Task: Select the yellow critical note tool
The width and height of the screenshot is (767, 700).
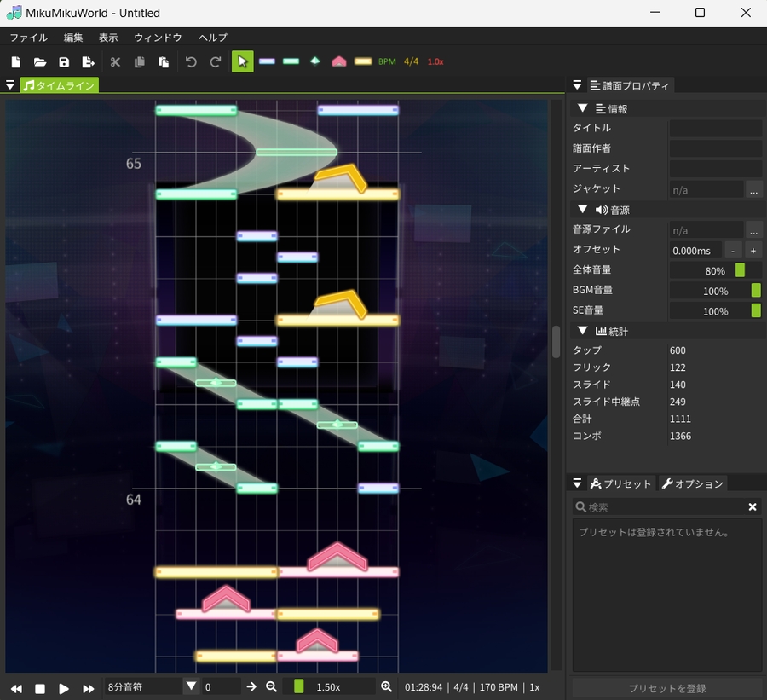Action: pos(363,61)
